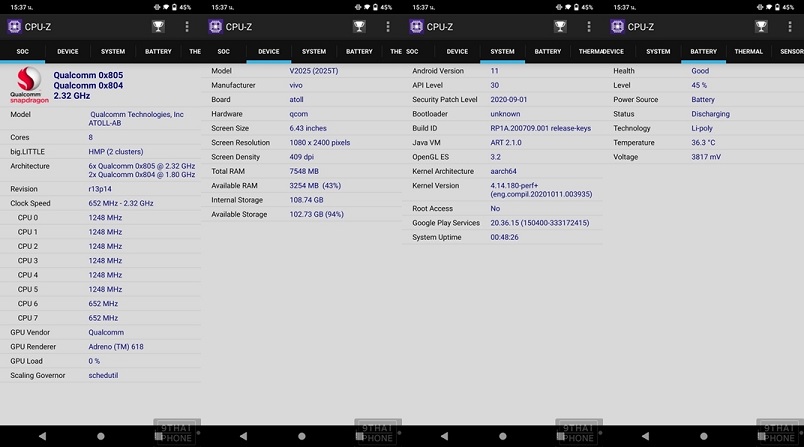Click the Model value 'V2025 (2025T)'
This screenshot has width=804, height=447.
coord(314,71)
